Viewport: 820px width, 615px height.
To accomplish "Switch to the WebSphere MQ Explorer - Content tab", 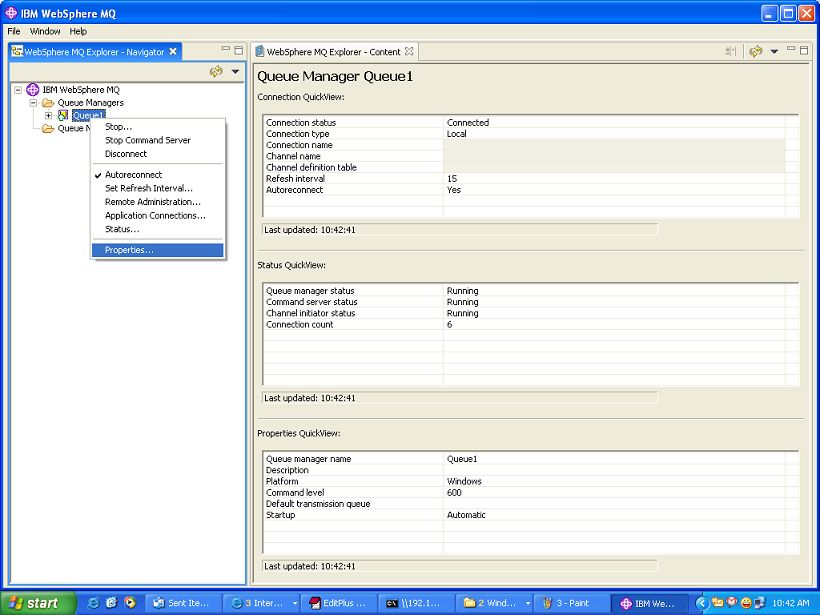I will click(x=333, y=52).
